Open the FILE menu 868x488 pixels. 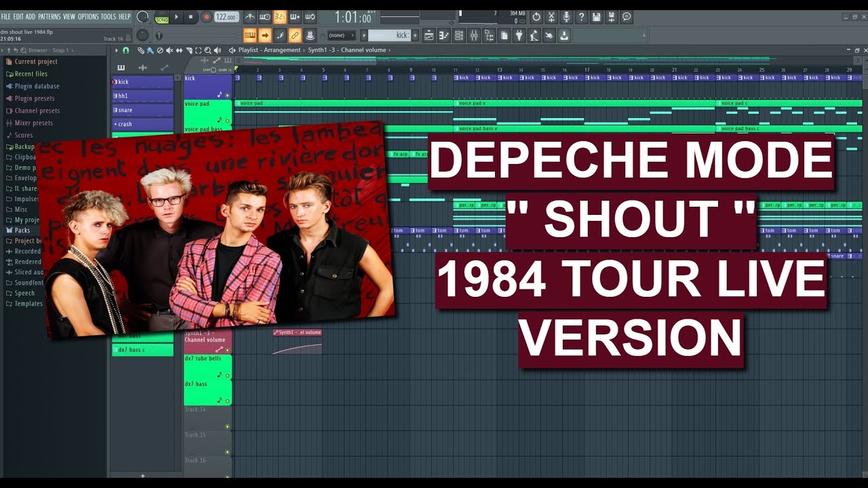[x=6, y=16]
